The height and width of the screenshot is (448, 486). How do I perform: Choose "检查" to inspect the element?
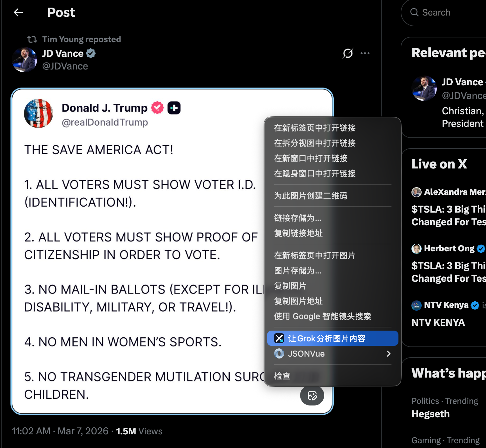tap(282, 376)
